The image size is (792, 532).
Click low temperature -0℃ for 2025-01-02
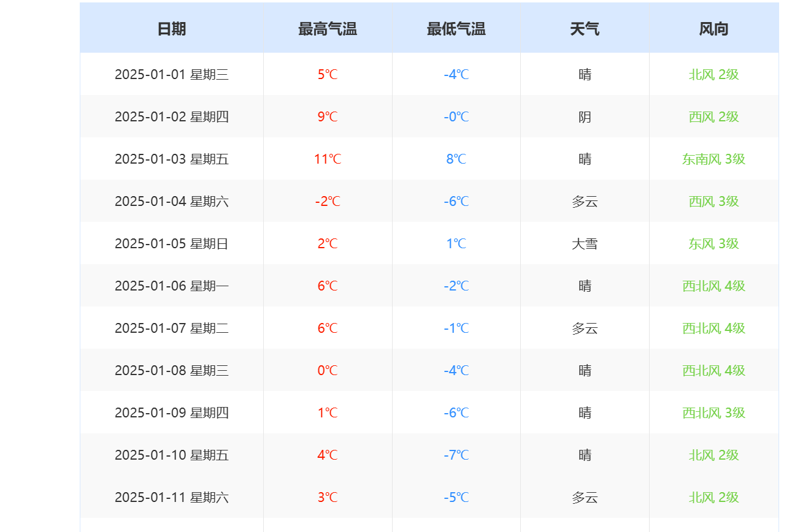(456, 116)
